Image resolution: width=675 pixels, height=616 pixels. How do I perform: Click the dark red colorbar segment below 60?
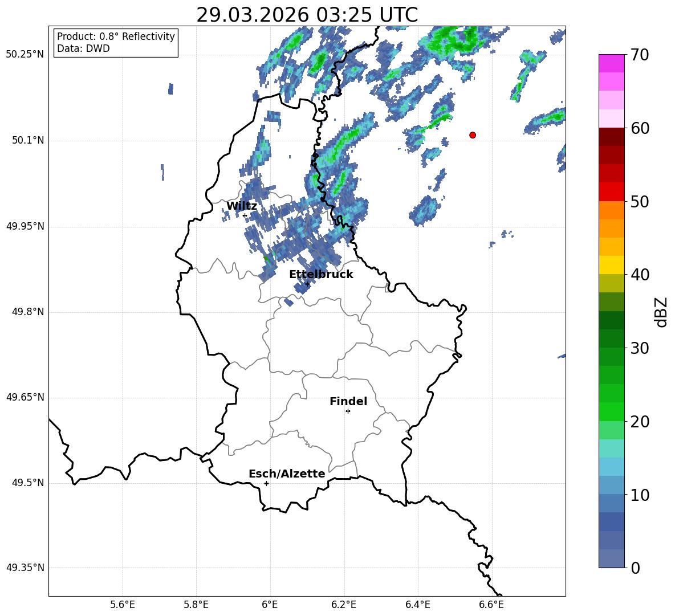tap(611, 137)
